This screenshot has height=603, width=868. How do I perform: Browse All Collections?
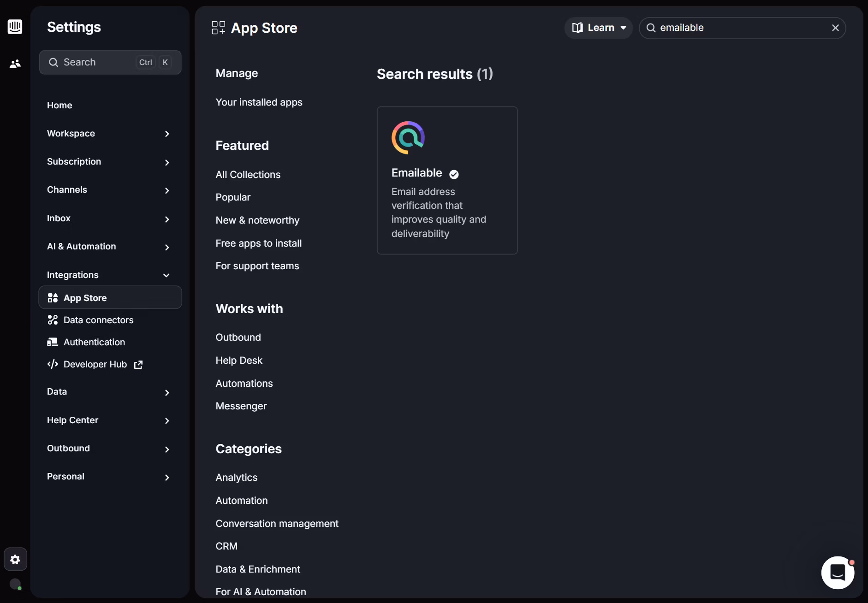tap(248, 175)
